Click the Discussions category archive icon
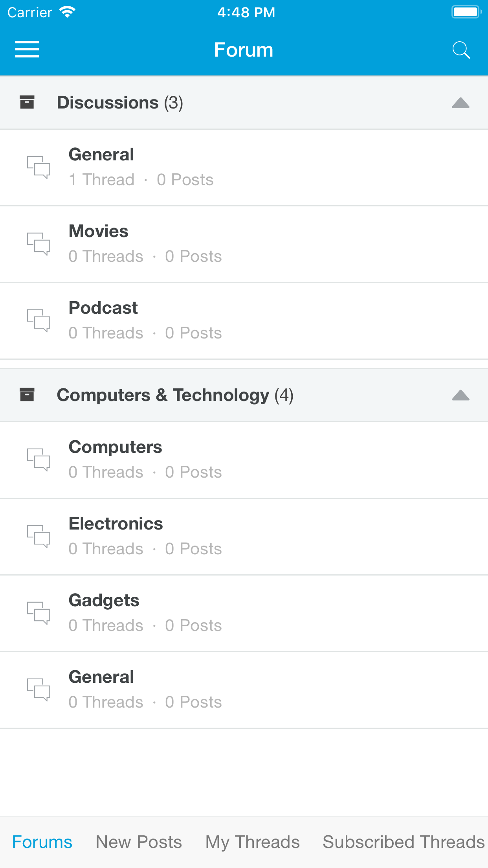The width and height of the screenshot is (488, 868). (x=27, y=102)
